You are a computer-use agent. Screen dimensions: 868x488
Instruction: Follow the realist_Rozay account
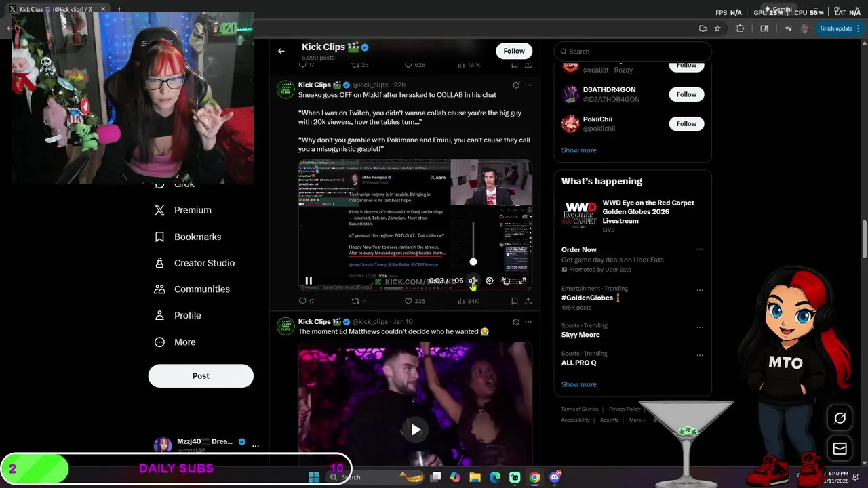click(x=686, y=66)
